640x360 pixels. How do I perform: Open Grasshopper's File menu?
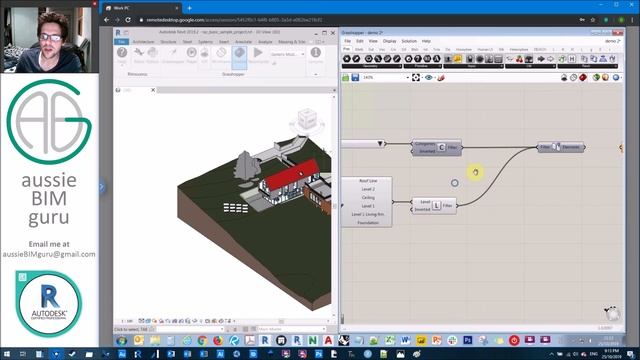[347, 41]
